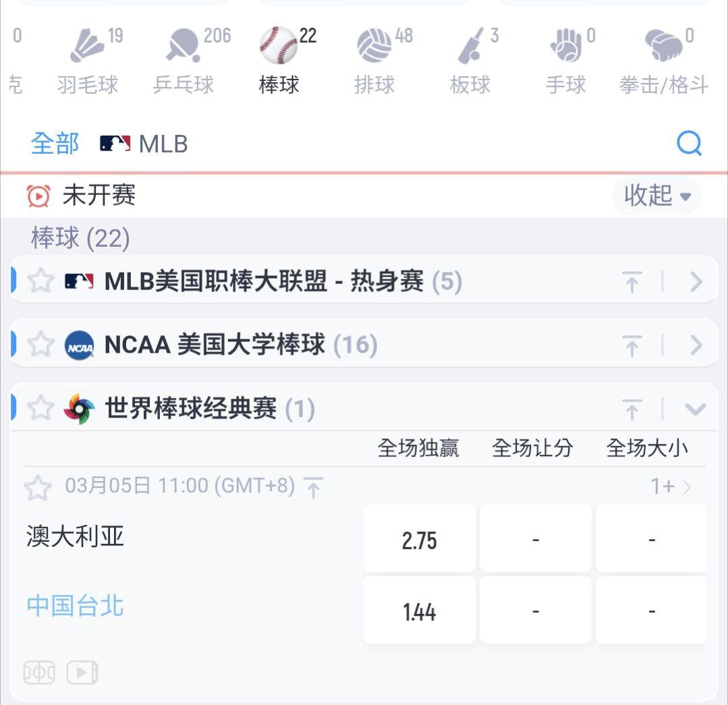Collapse the 世界棒球经典赛 league chevron
Image resolution: width=728 pixels, height=705 pixels.
click(x=695, y=409)
